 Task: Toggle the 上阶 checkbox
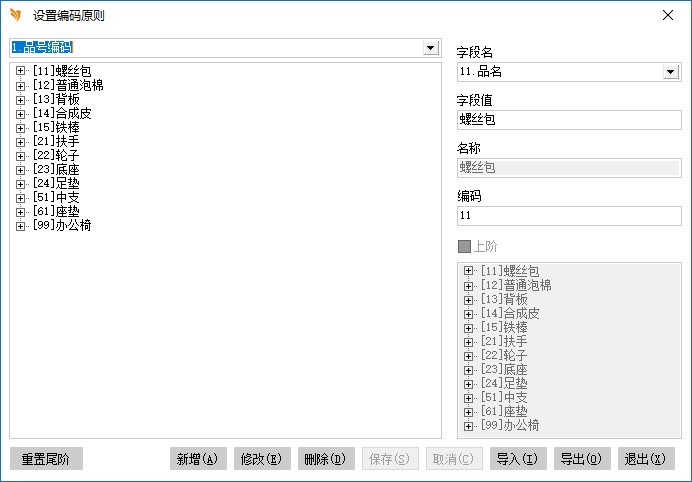pyautogui.click(x=464, y=246)
